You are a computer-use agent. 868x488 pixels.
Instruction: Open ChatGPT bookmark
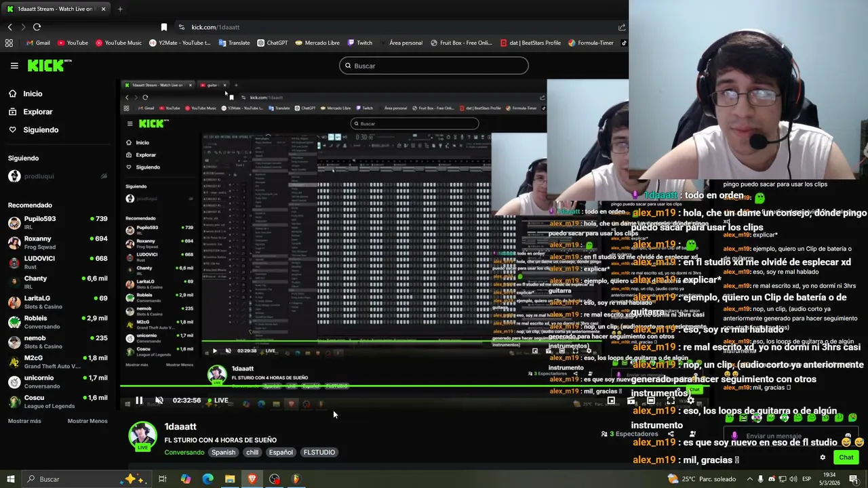click(273, 43)
